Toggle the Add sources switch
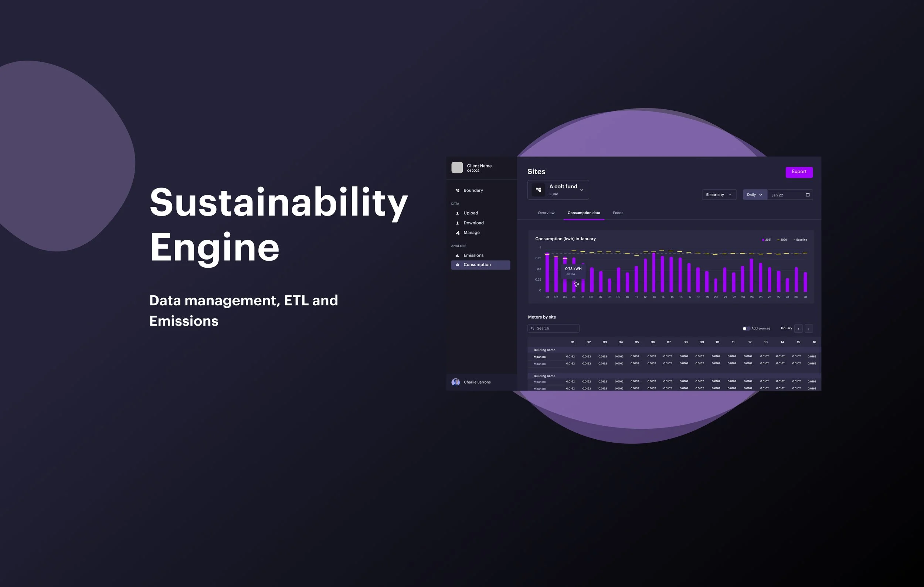Screen dimensions: 924x587 [x=745, y=329]
